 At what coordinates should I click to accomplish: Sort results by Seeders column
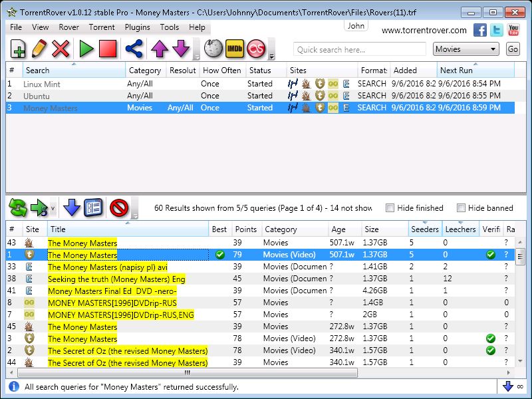(425, 229)
